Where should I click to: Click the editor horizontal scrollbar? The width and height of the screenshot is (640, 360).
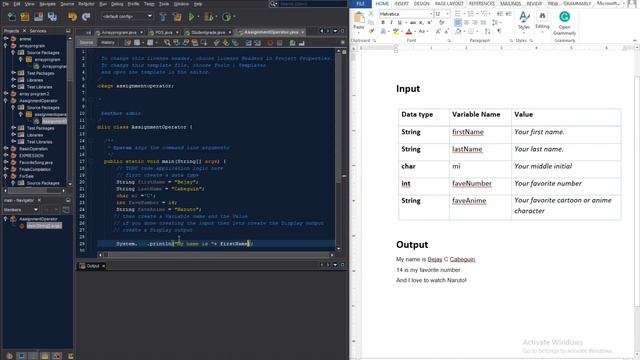click(x=216, y=255)
